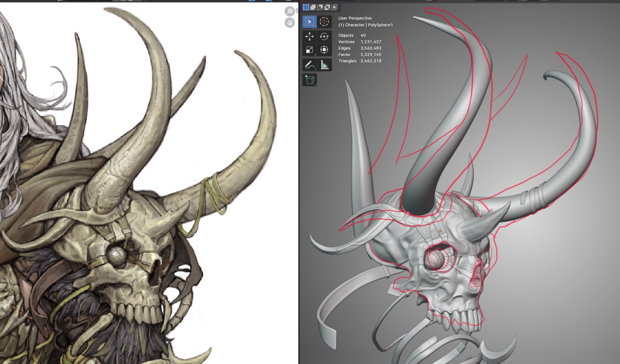Enable the Invert selection mode
Screen dimensions: 620x364
(327, 7)
